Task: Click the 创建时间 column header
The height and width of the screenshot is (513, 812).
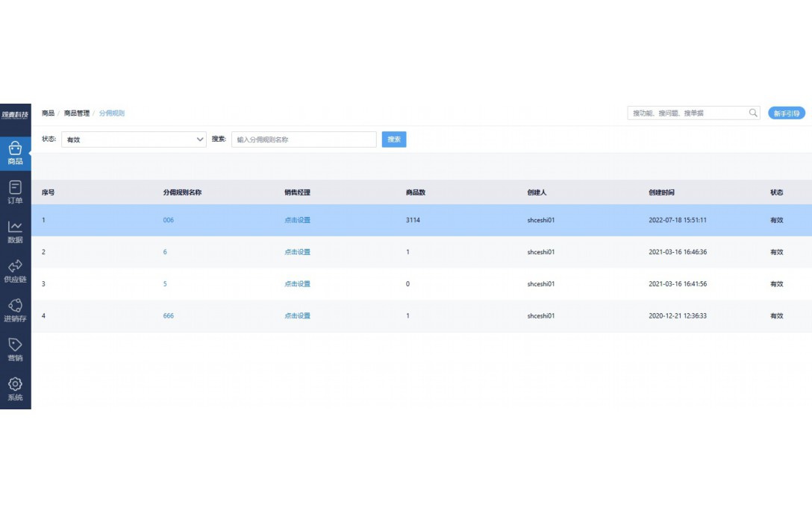Action: click(x=661, y=192)
